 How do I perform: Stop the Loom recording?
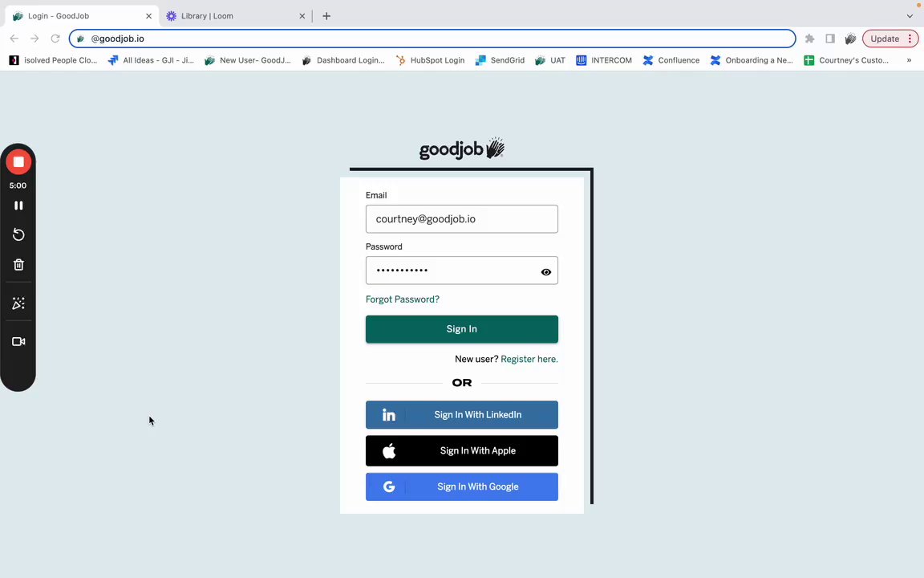pos(18,162)
